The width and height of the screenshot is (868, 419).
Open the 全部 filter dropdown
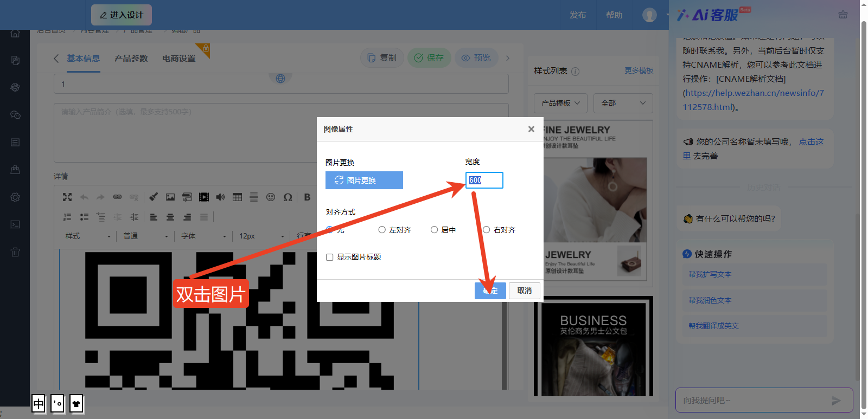pos(623,103)
